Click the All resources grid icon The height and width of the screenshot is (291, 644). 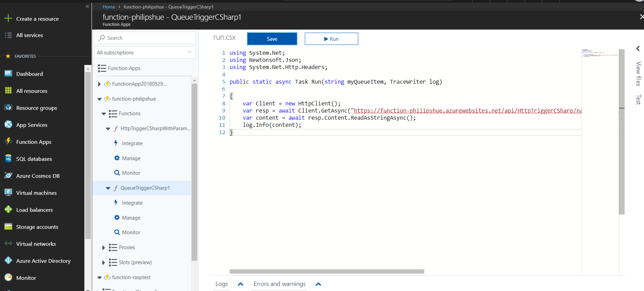(x=8, y=90)
